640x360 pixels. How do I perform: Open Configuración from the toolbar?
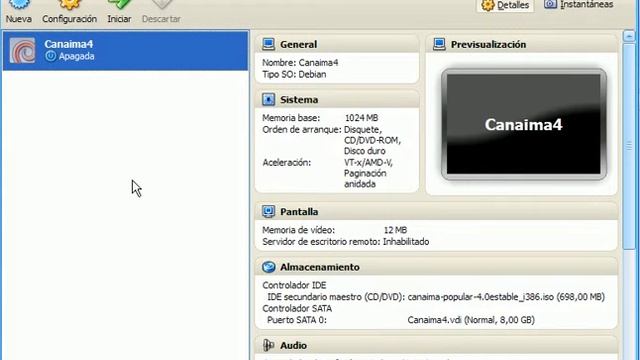69,12
